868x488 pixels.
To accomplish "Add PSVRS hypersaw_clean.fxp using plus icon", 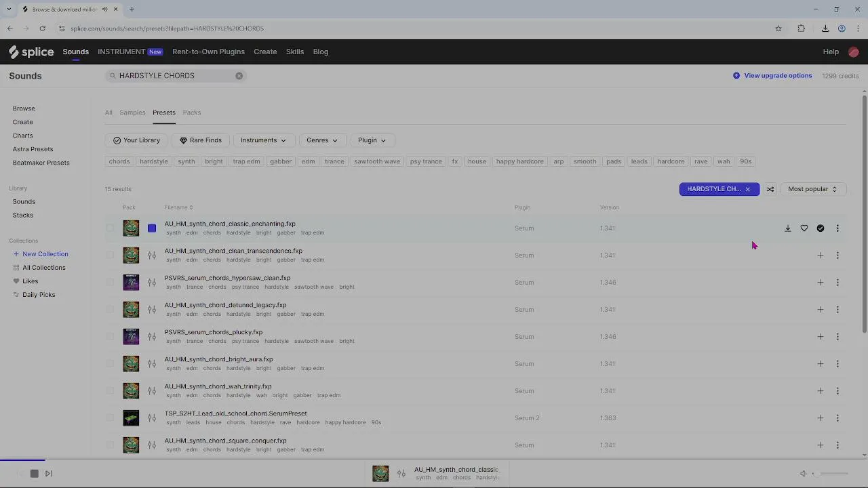I will pyautogui.click(x=820, y=283).
